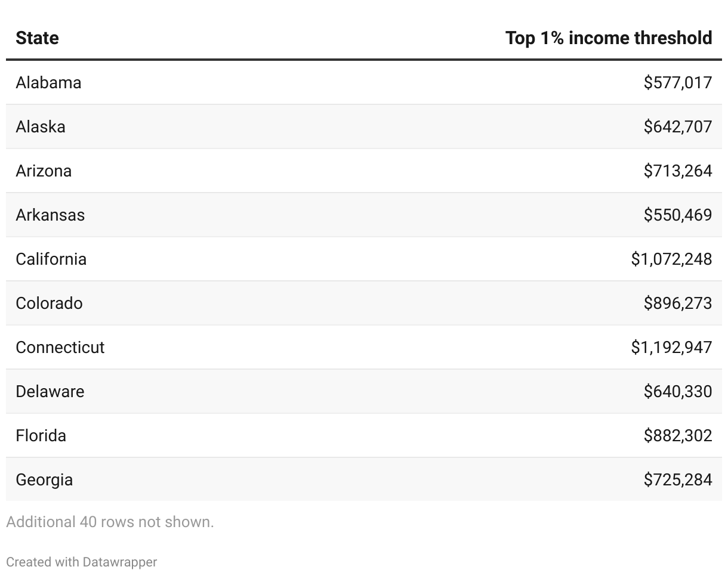
Task: Open the Created with Datawrapper link
Action: click(82, 562)
